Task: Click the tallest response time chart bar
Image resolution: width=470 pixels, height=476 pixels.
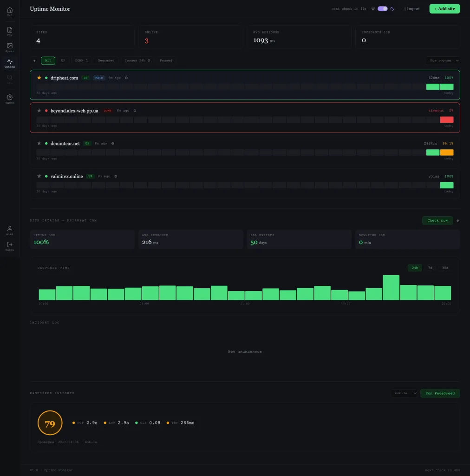Action: click(x=391, y=288)
